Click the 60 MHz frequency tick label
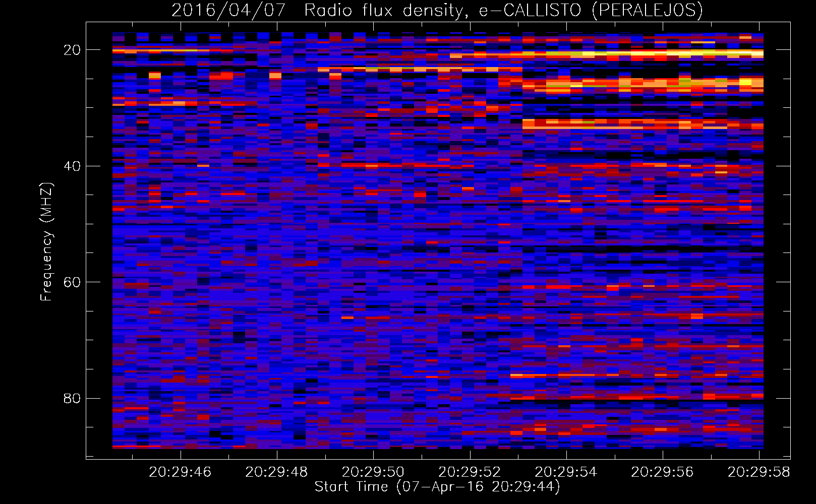The height and width of the screenshot is (504, 816). point(72,282)
